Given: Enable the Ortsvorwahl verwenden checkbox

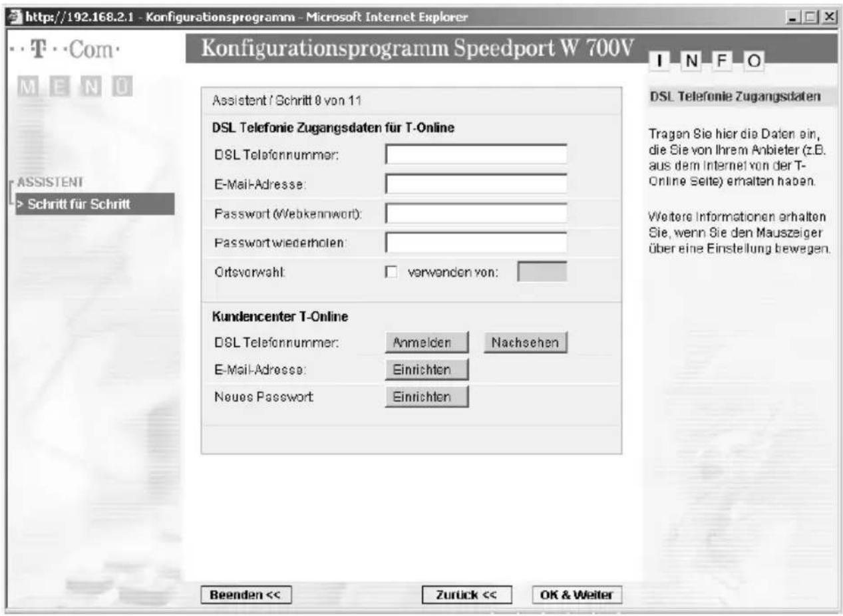Looking at the screenshot, I should click(391, 273).
